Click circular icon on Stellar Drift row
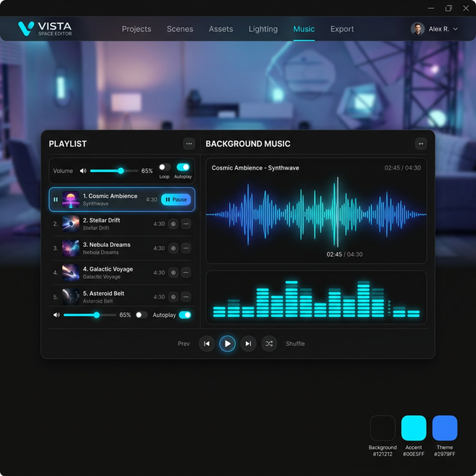Image resolution: width=476 pixels, height=476 pixels. click(173, 224)
